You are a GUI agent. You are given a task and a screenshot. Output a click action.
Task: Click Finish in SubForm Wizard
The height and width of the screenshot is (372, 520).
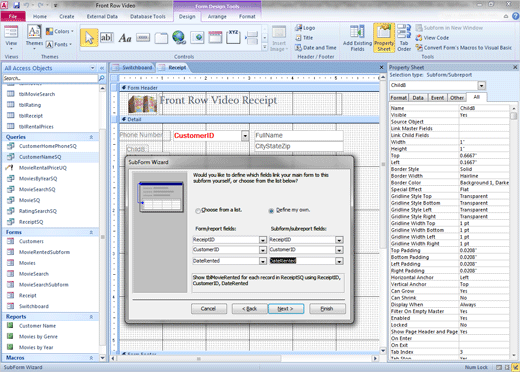click(x=327, y=309)
